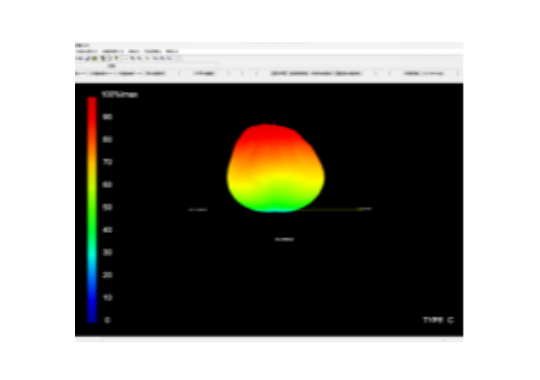The width and height of the screenshot is (540, 380).
Task: Open the leftmost menu in the menu bar
Action: (x=87, y=51)
